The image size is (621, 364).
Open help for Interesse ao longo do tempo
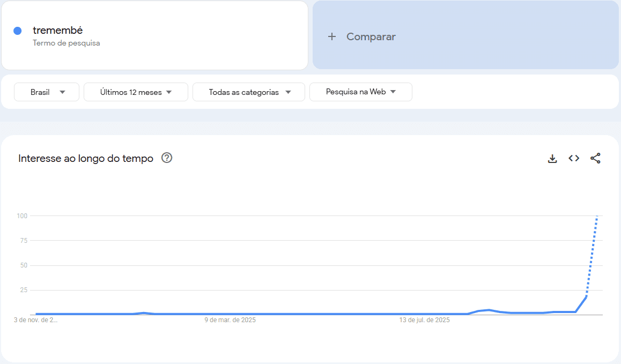pyautogui.click(x=167, y=158)
